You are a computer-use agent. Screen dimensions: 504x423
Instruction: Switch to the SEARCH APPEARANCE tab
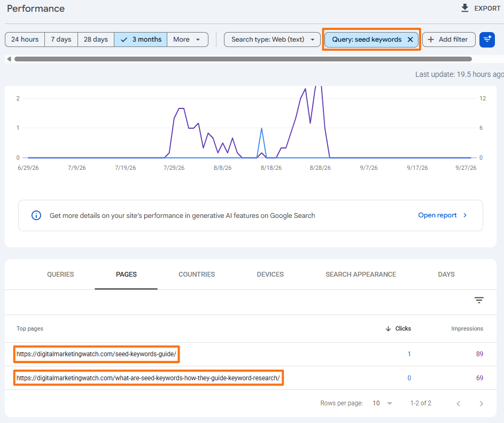361,275
